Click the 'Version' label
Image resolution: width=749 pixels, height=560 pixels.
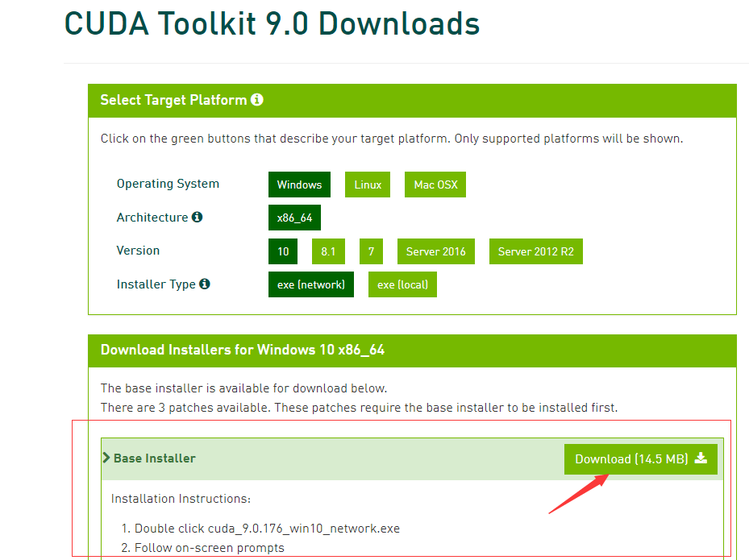(x=138, y=251)
